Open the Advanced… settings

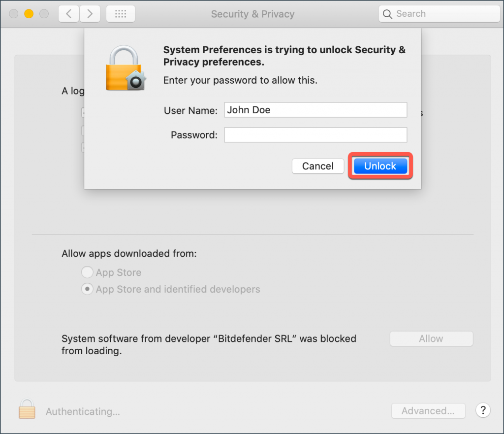(x=428, y=411)
